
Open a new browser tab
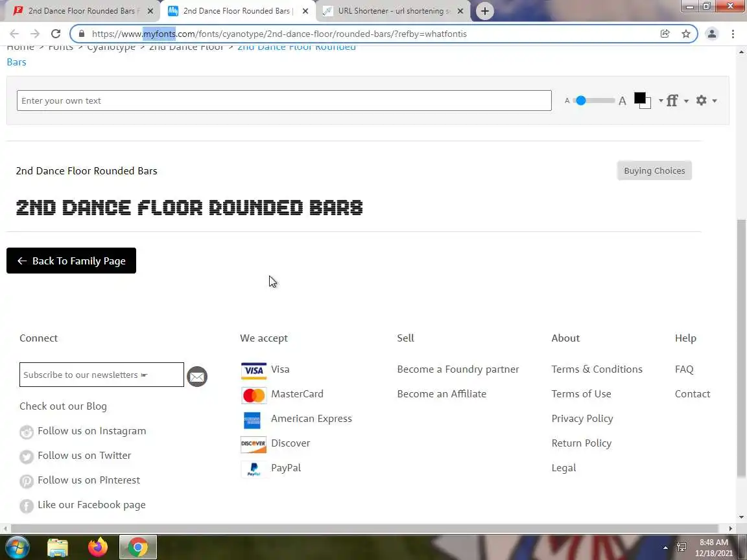pyautogui.click(x=484, y=11)
